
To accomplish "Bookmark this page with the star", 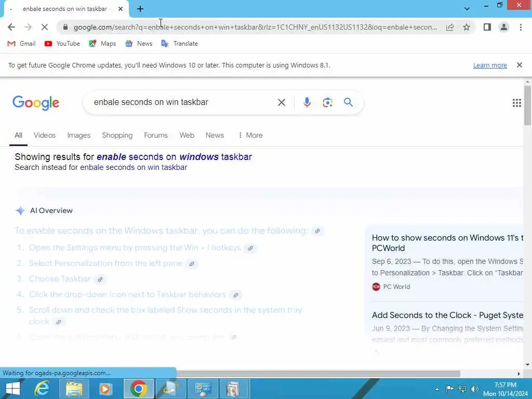I will pos(467,27).
